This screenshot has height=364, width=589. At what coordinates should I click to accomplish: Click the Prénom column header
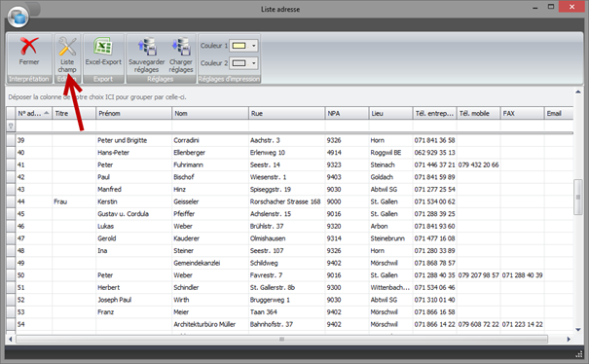(x=133, y=113)
